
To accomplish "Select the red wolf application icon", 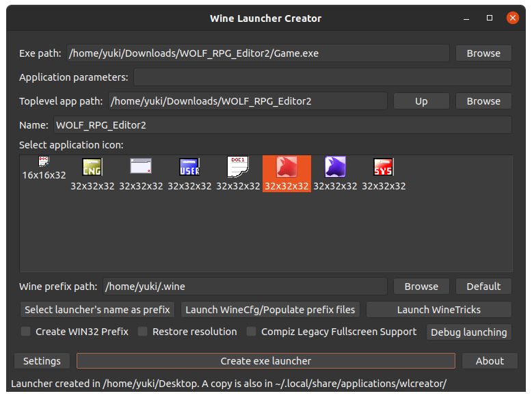I will 287,174.
